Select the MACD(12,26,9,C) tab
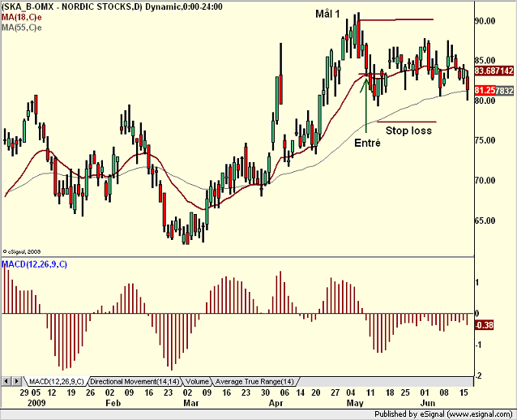Screen dimensions: 517x420 tap(57, 382)
